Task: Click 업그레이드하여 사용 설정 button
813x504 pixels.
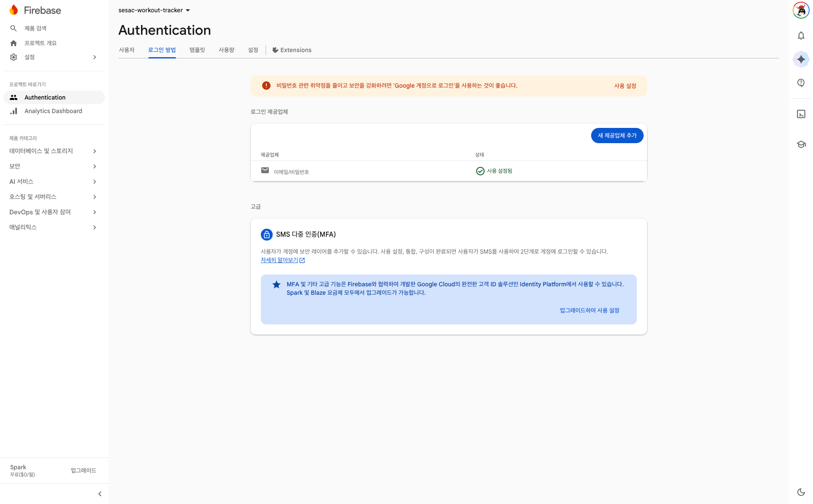Action: (x=589, y=310)
